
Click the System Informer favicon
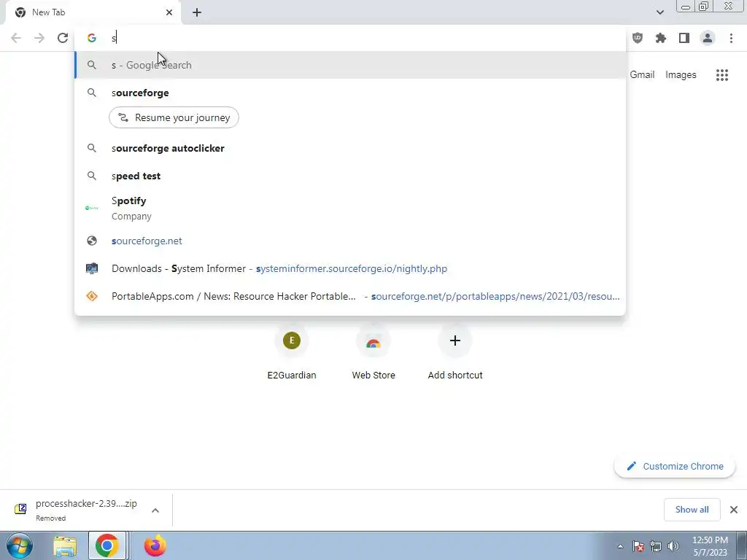click(x=91, y=268)
